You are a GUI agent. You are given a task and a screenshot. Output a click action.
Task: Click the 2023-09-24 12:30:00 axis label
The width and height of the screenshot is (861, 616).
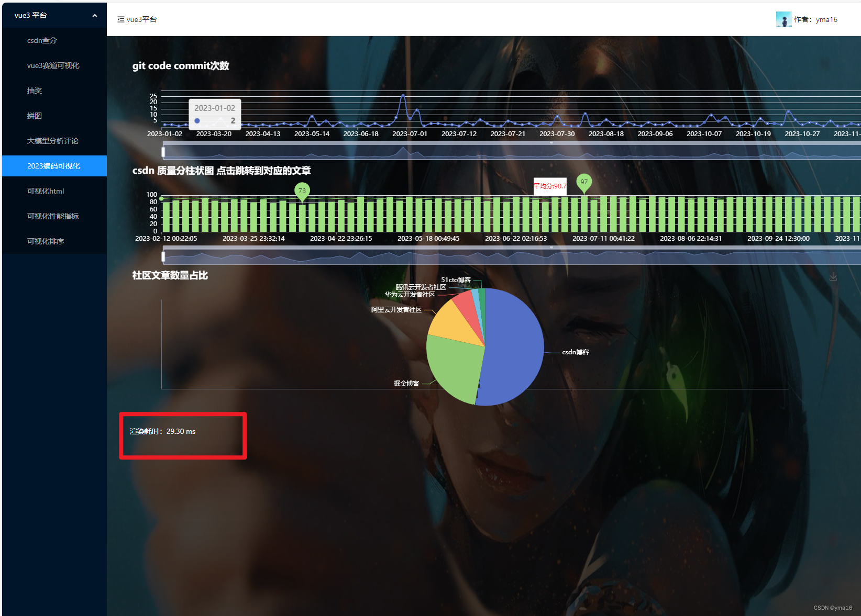tap(778, 239)
